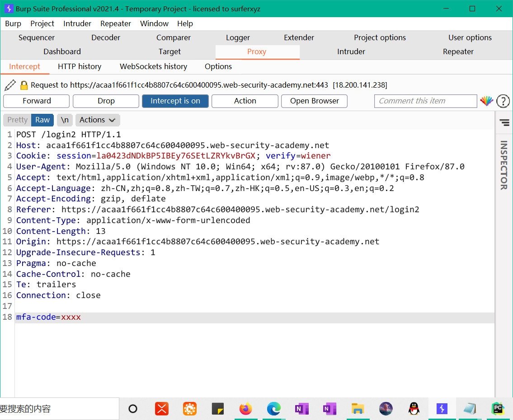This screenshot has width=513, height=420.
Task: Open the orange media player taskbar app
Action: pos(190,409)
